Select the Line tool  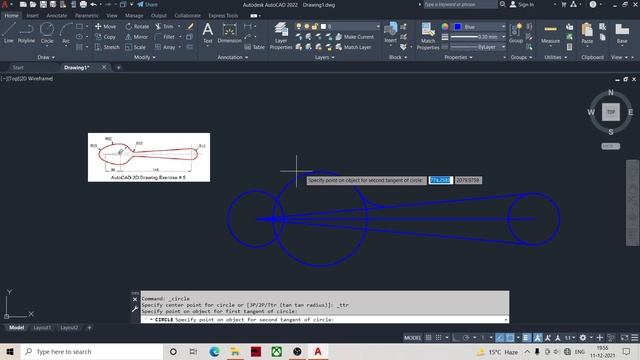pos(9,33)
